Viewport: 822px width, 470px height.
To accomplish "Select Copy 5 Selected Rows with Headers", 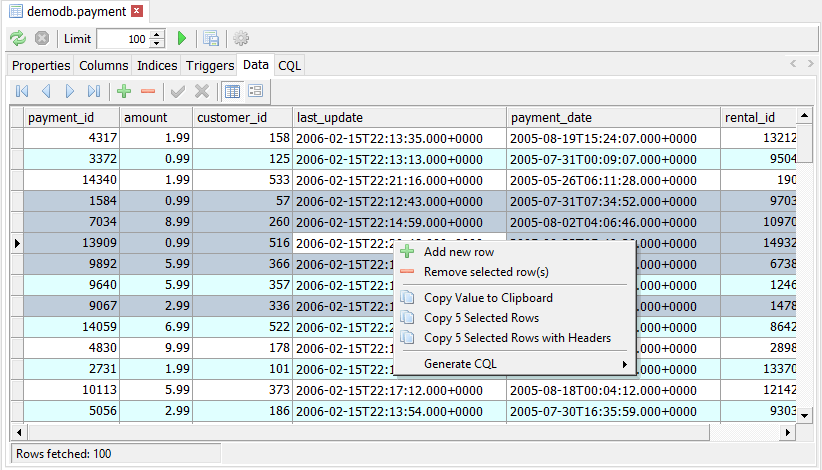I will pos(517,338).
